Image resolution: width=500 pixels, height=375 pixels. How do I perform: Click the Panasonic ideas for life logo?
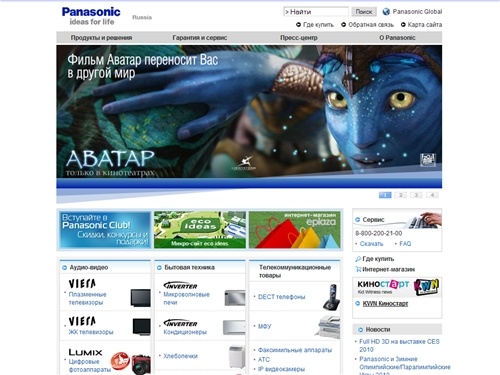(91, 16)
